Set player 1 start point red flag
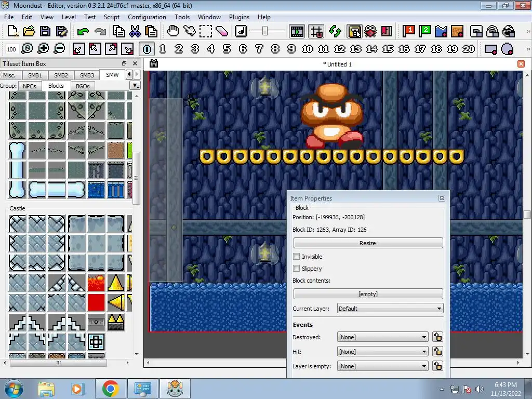 (x=408, y=32)
